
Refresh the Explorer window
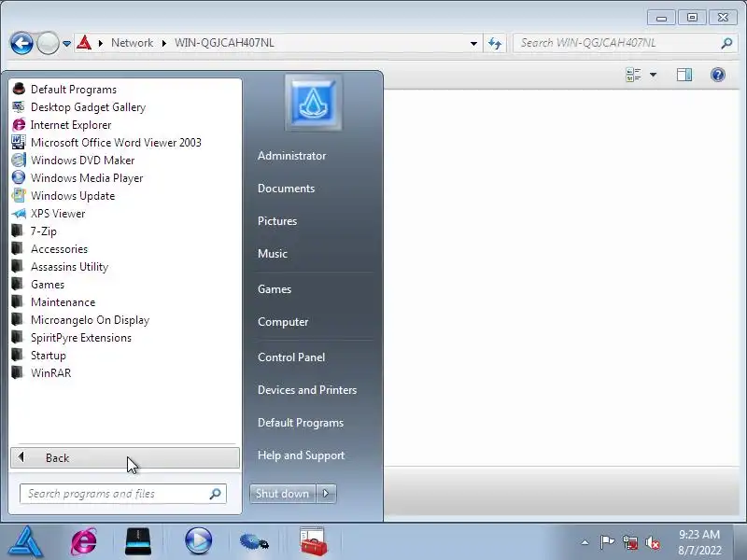495,43
